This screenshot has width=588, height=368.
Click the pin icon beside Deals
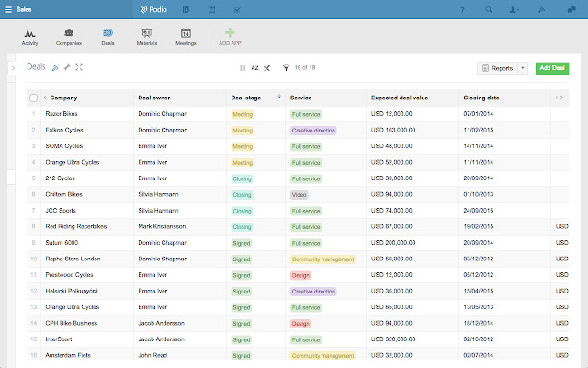[67, 67]
